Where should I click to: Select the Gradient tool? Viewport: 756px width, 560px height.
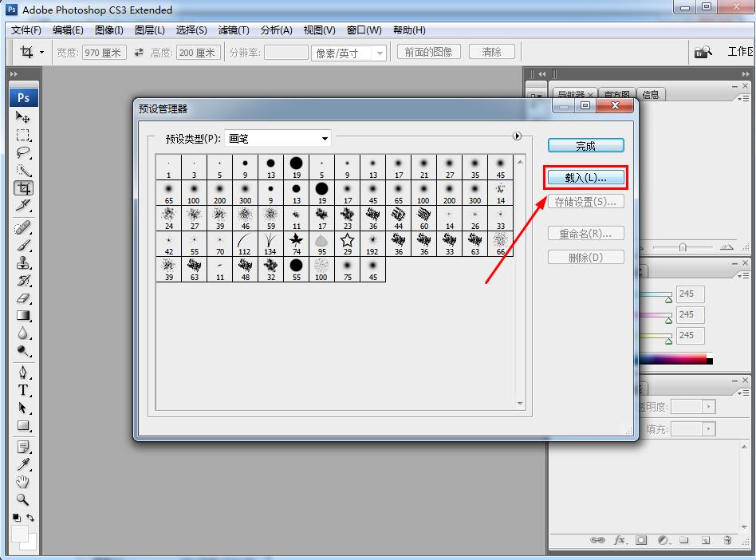click(23, 315)
